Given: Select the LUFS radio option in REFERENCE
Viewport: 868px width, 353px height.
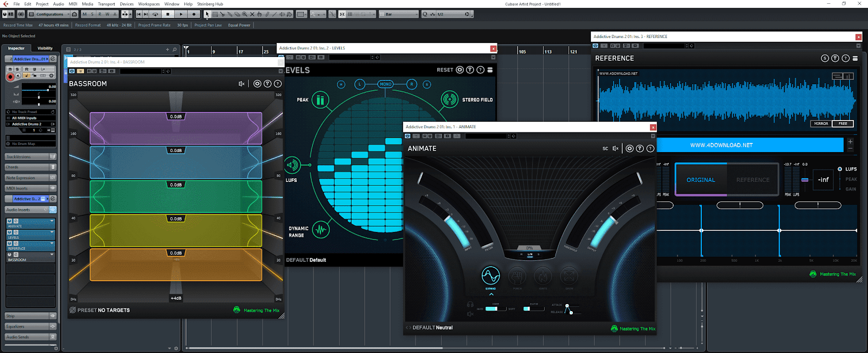Looking at the screenshot, I should coord(840,169).
